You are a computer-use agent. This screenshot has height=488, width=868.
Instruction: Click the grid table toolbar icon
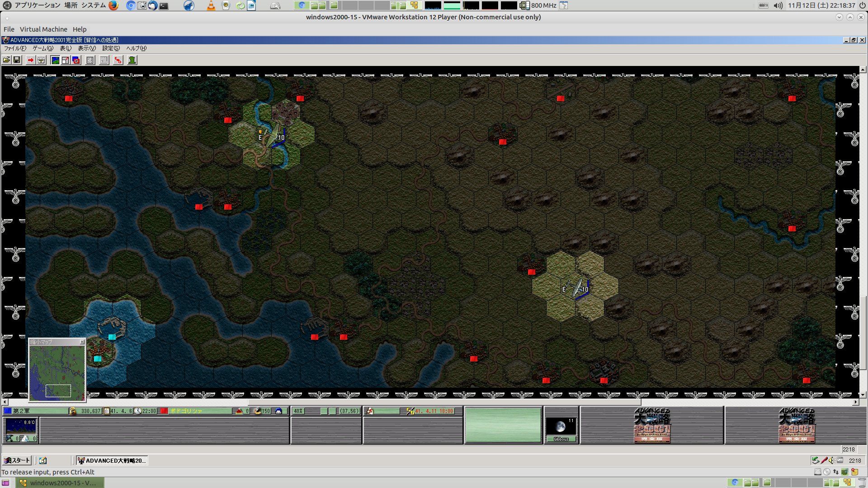[x=90, y=60]
